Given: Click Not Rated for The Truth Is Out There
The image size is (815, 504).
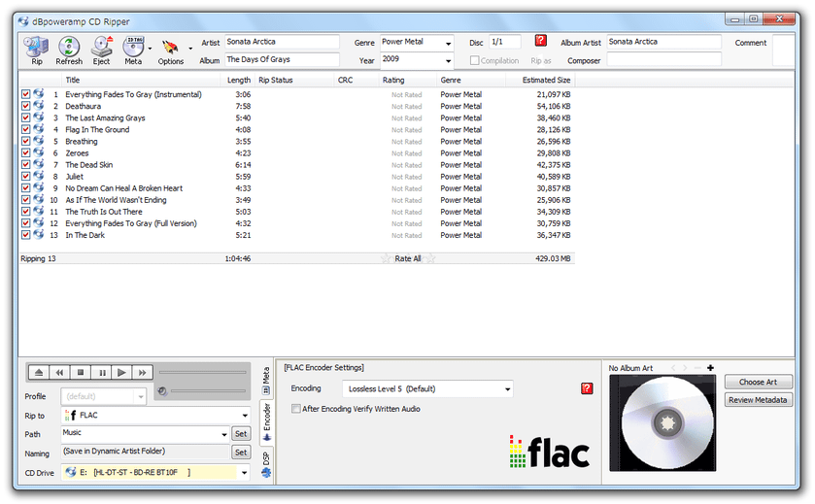Looking at the screenshot, I should [x=406, y=212].
